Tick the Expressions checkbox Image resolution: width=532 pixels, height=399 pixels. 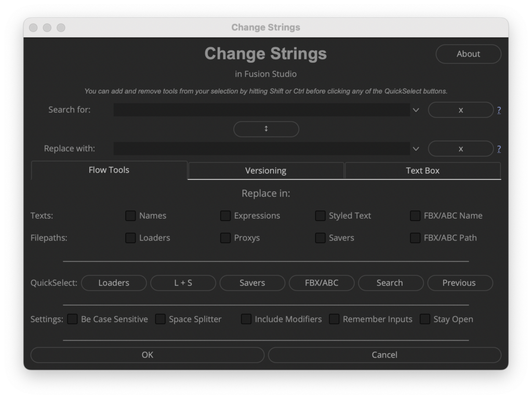point(225,216)
